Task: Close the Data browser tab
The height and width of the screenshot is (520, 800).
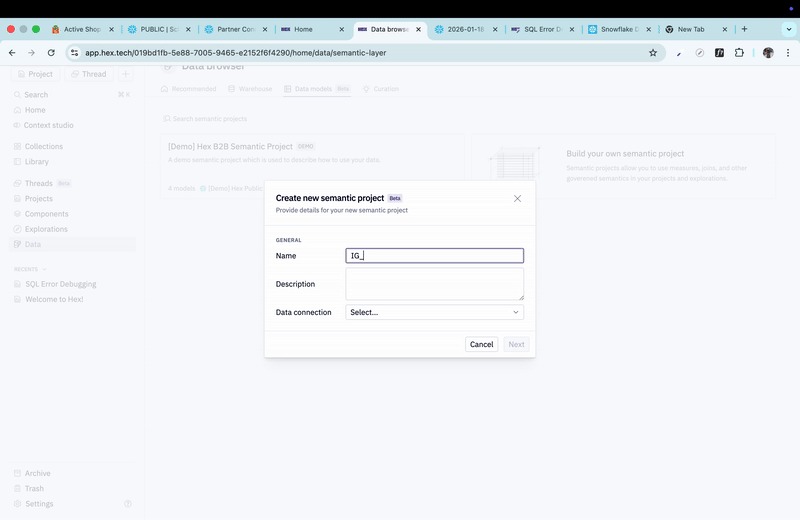Action: tap(418, 29)
